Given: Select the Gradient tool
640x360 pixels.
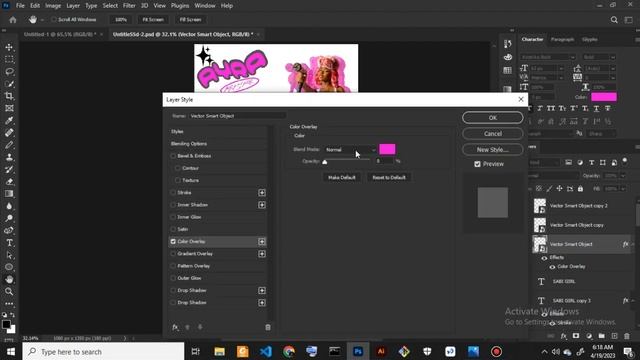Looking at the screenshot, I should pyautogui.click(x=9, y=194).
